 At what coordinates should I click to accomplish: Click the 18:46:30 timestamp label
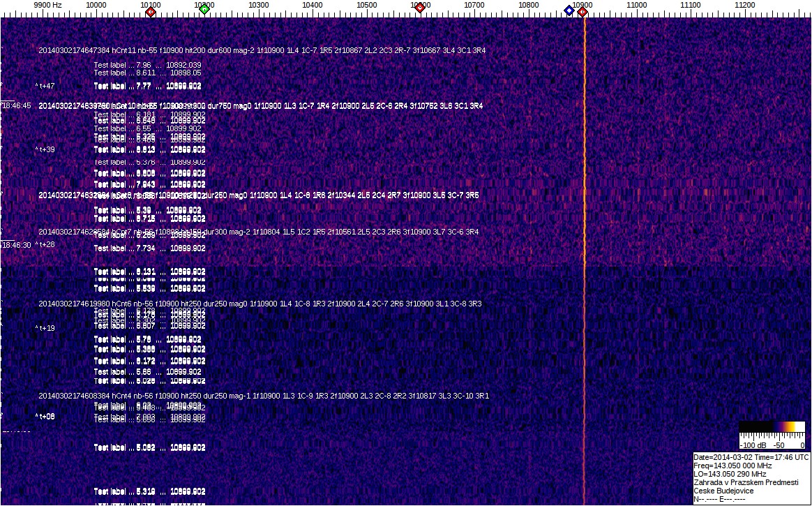[x=16, y=245]
